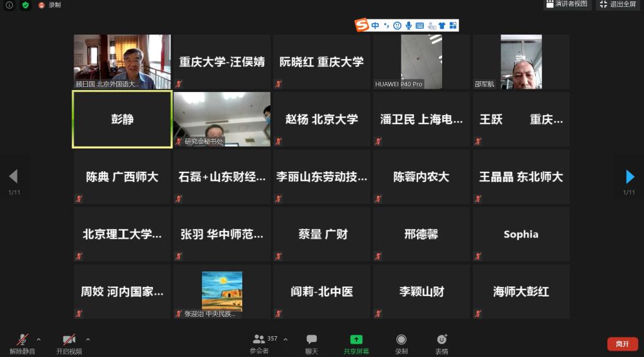Exit full screen via 退出全屏
This screenshot has height=357, width=644.
click(x=618, y=4)
